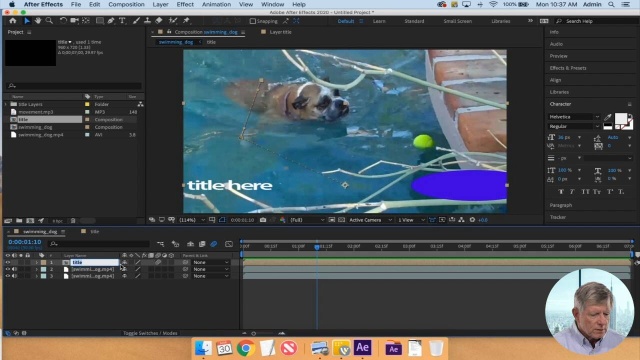
Task: Switch to the Layer title viewer tab
Action: tap(280, 32)
